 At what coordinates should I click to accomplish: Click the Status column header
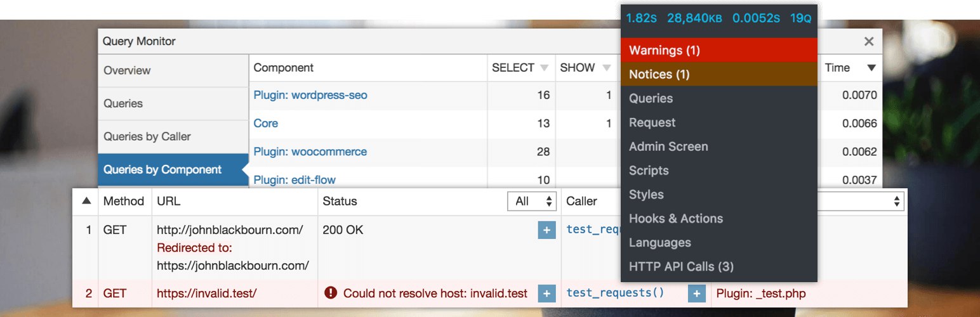coord(340,201)
